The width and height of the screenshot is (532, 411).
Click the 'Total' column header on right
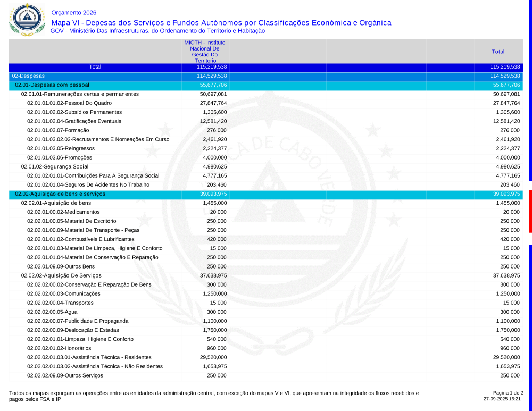pyautogui.click(x=498, y=52)
